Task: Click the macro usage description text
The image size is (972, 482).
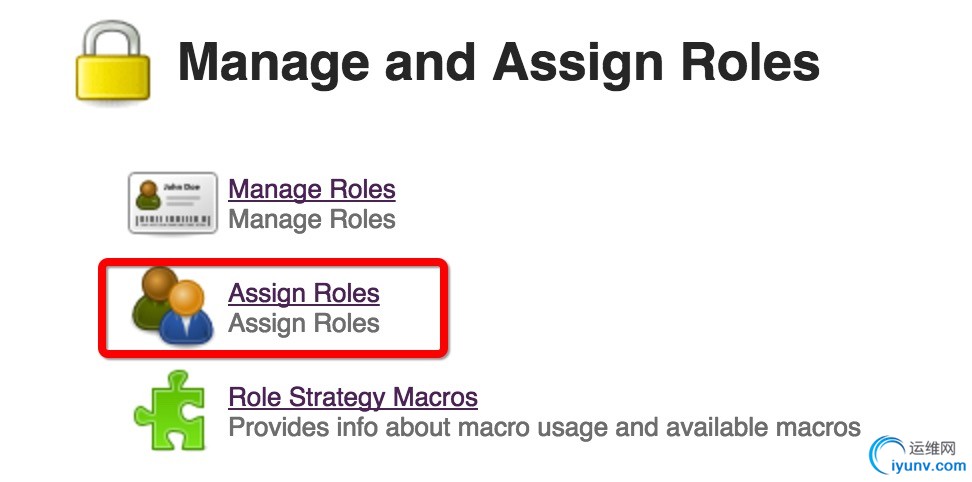Action: point(544,427)
